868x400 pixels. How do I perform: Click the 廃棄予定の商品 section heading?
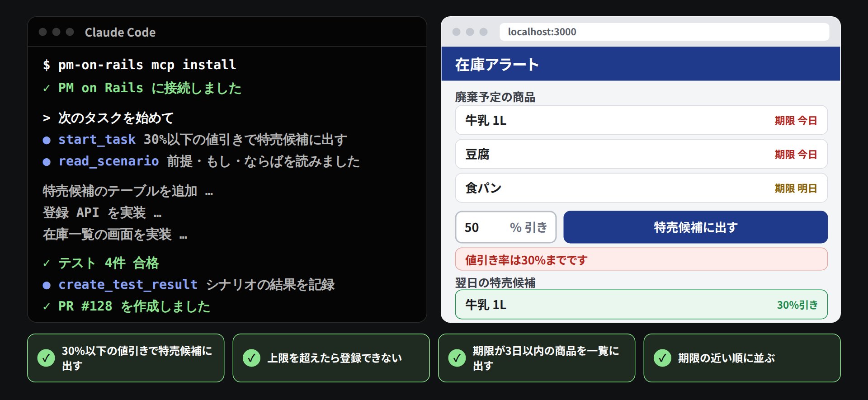495,97
